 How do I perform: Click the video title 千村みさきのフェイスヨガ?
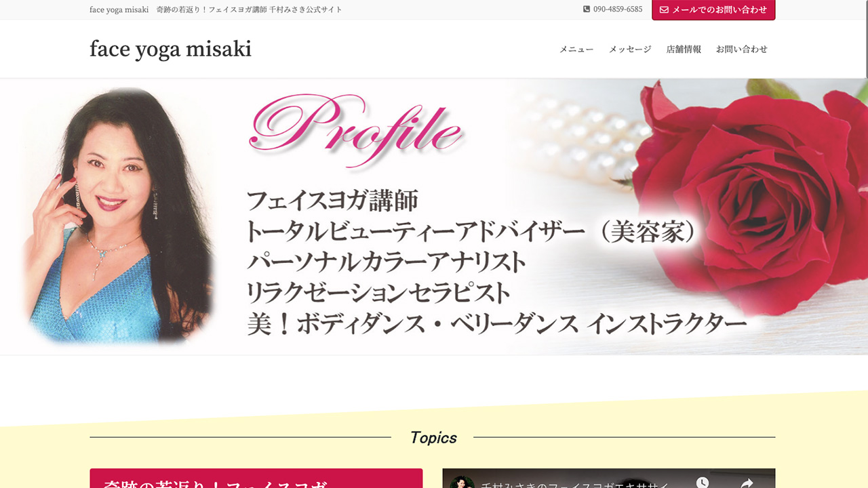point(575,483)
